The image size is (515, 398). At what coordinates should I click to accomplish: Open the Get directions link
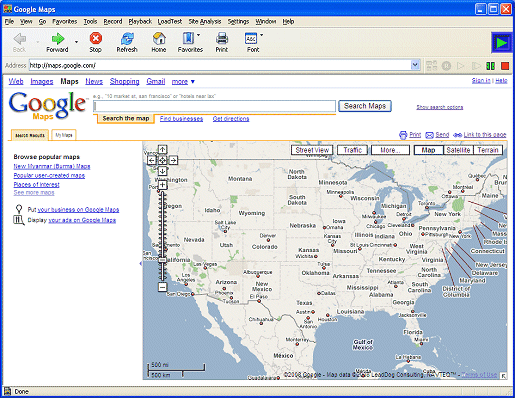(231, 119)
